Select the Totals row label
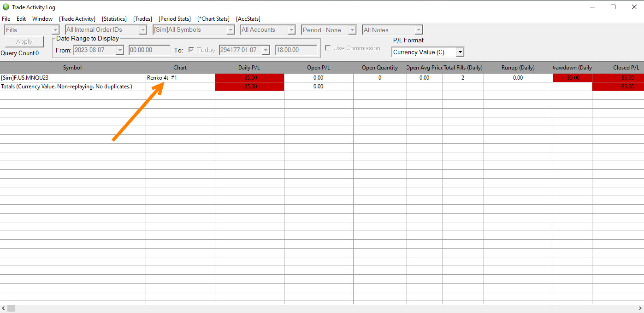The width and height of the screenshot is (644, 313). [73, 87]
